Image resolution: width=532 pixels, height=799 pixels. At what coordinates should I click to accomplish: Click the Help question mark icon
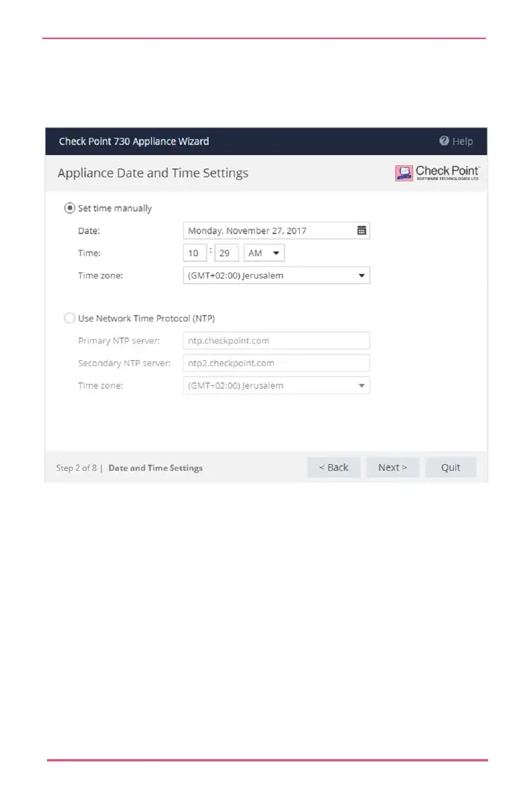(x=444, y=141)
